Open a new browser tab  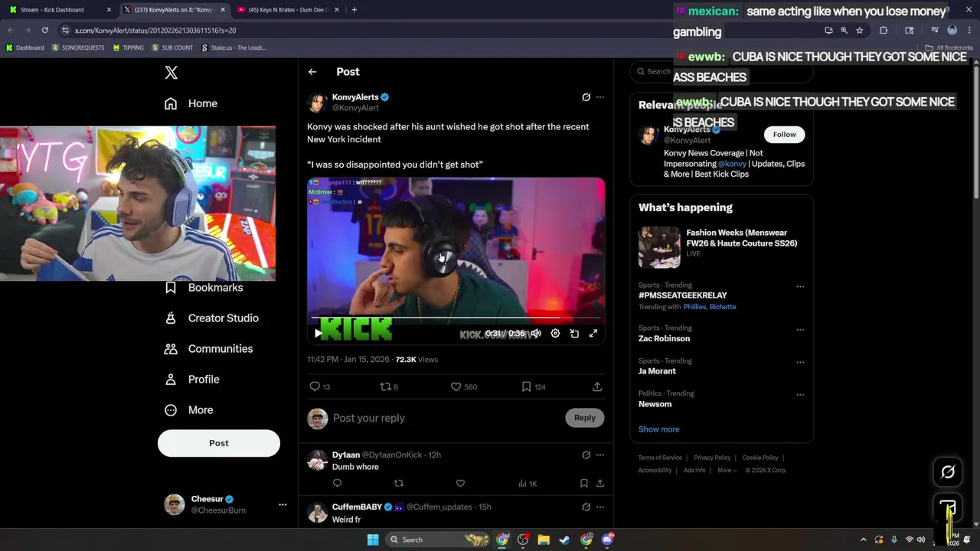pos(354,10)
